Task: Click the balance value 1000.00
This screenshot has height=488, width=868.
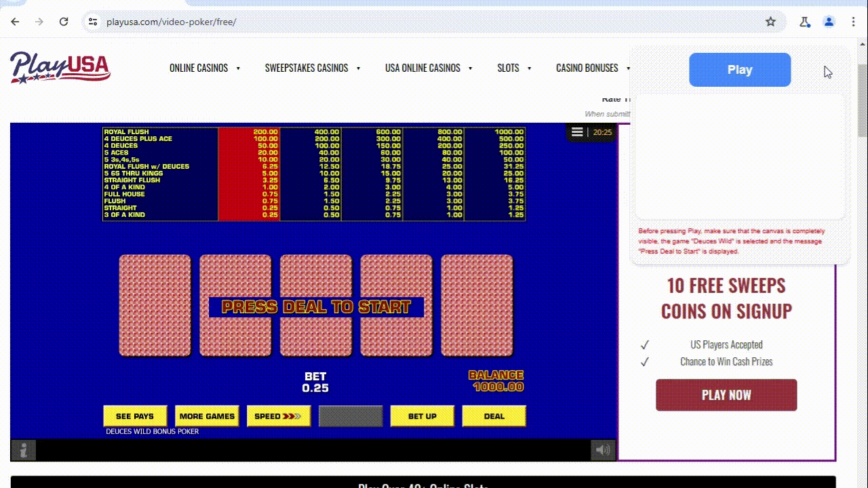Action: click(498, 387)
